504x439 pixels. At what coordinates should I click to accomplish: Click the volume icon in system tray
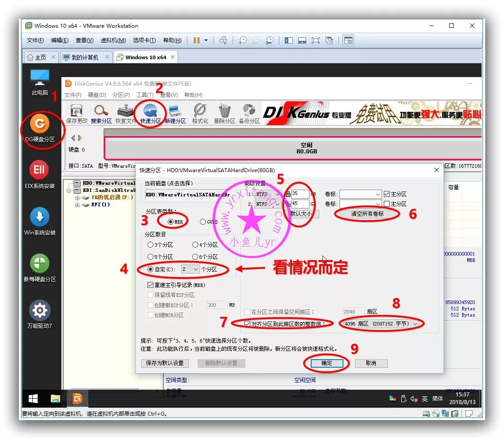click(x=414, y=399)
